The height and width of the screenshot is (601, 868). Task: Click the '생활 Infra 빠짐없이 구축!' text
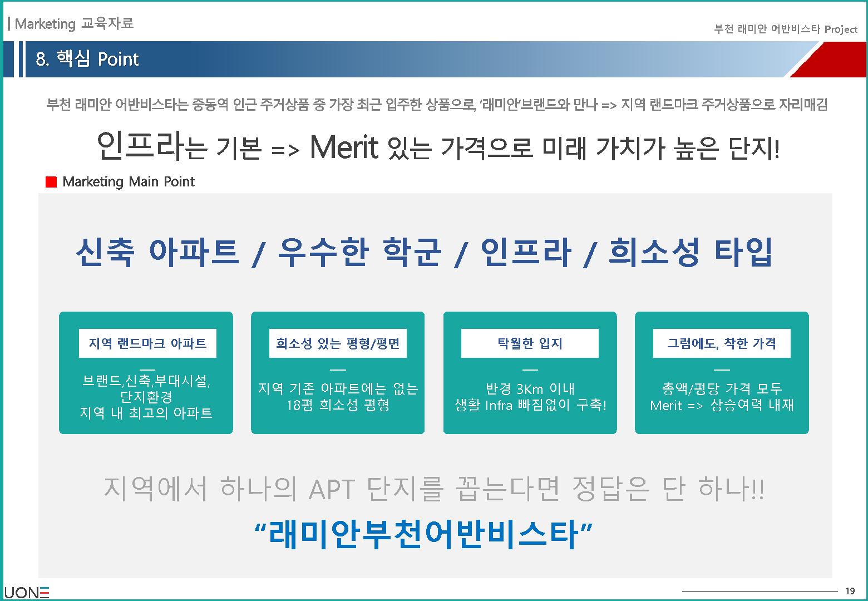[x=530, y=405]
